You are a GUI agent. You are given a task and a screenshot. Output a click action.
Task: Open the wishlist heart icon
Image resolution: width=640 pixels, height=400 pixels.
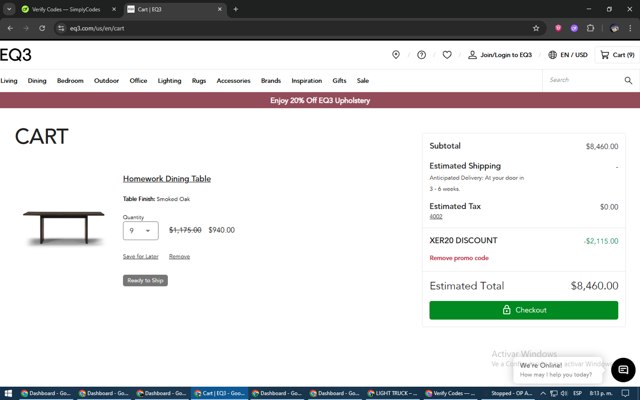(447, 55)
